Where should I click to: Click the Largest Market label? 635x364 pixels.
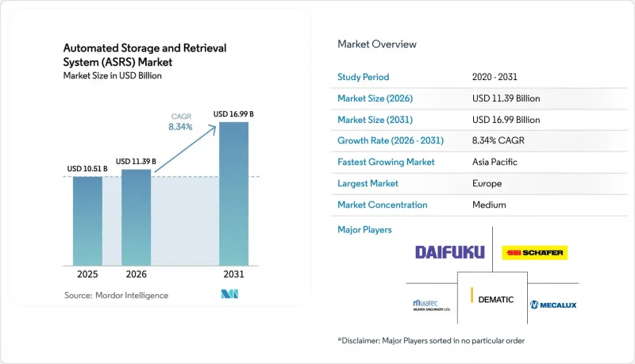[x=368, y=183]
